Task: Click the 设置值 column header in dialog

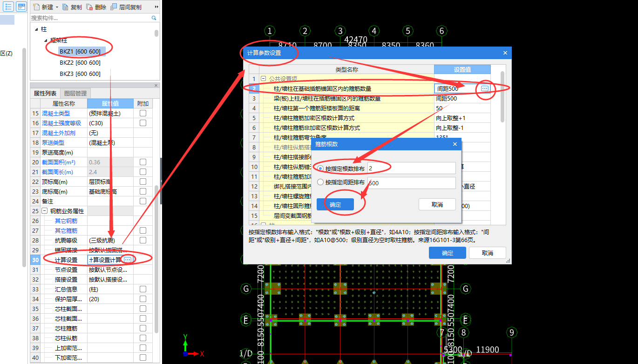Action: pos(462,69)
